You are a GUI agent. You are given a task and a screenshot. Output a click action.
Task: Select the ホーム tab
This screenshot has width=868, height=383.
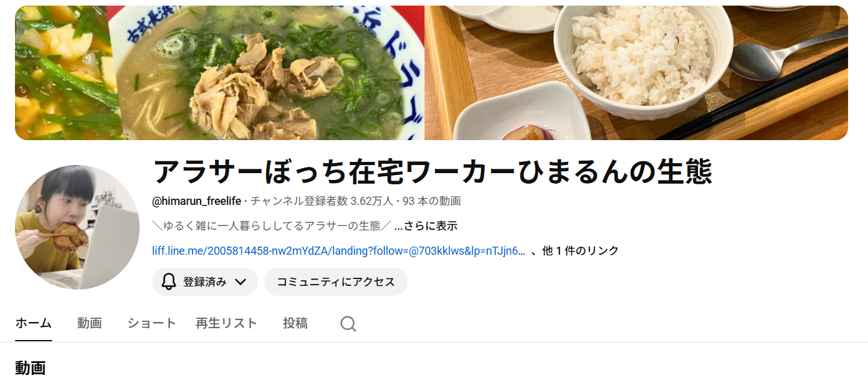tap(34, 323)
